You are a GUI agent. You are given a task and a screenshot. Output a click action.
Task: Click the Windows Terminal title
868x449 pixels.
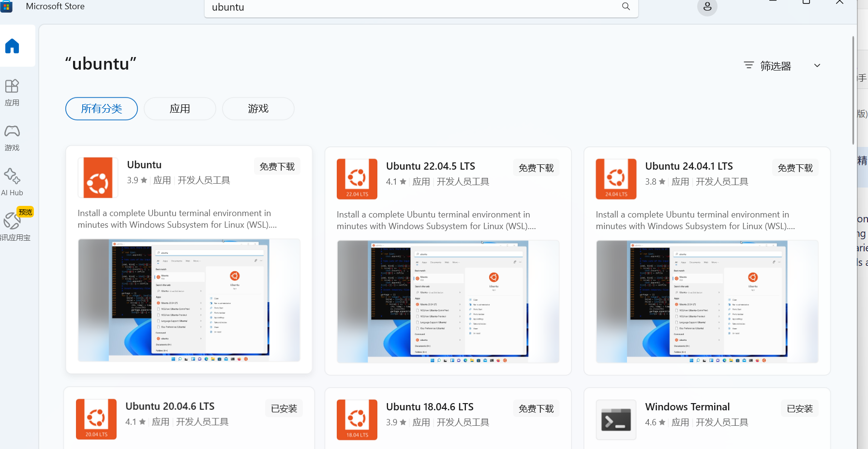(688, 407)
